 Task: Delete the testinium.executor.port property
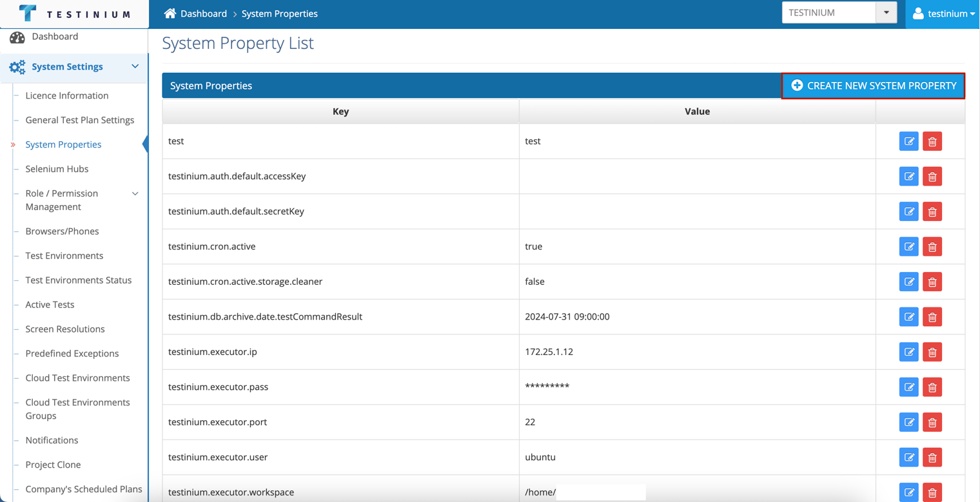tap(932, 422)
